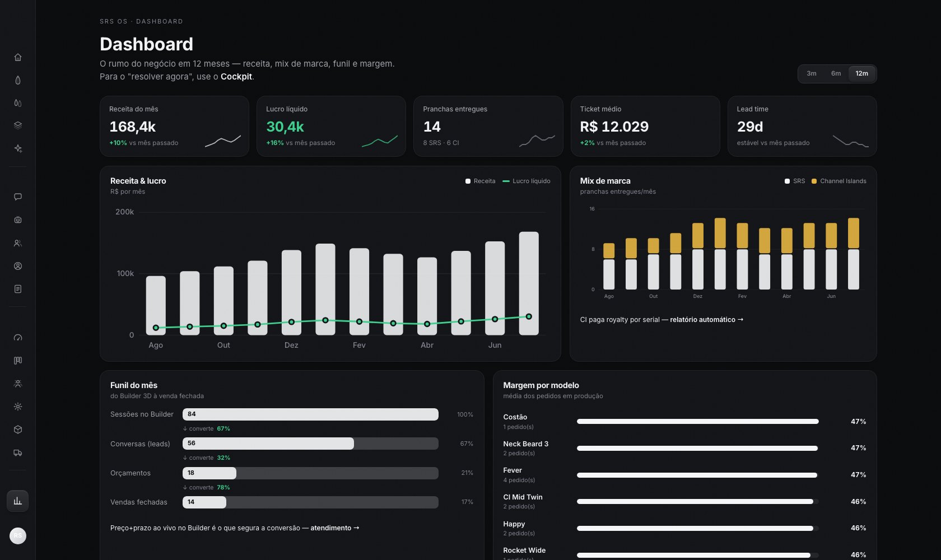The height and width of the screenshot is (560, 941).
Task: Open the Receita do mês card
Action: tap(174, 126)
